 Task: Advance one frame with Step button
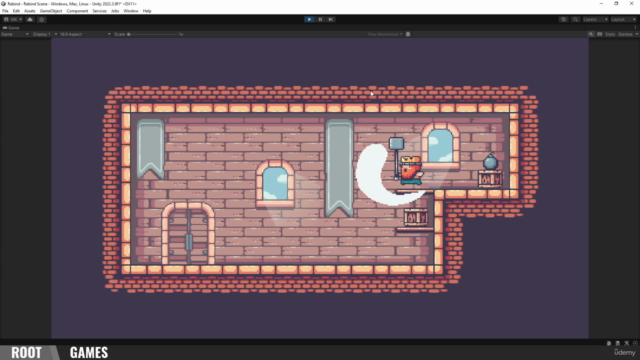coord(331,19)
